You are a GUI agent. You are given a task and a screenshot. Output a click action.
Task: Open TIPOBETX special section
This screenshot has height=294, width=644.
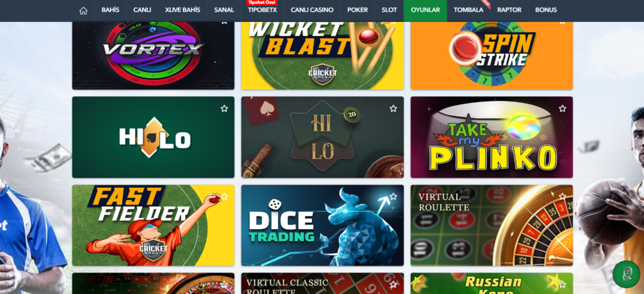[x=262, y=10]
